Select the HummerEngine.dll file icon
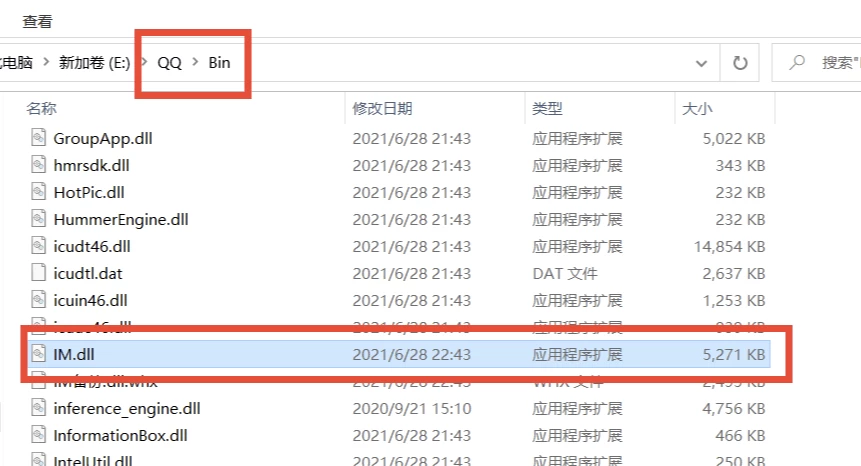The width and height of the screenshot is (861, 466). click(x=39, y=219)
